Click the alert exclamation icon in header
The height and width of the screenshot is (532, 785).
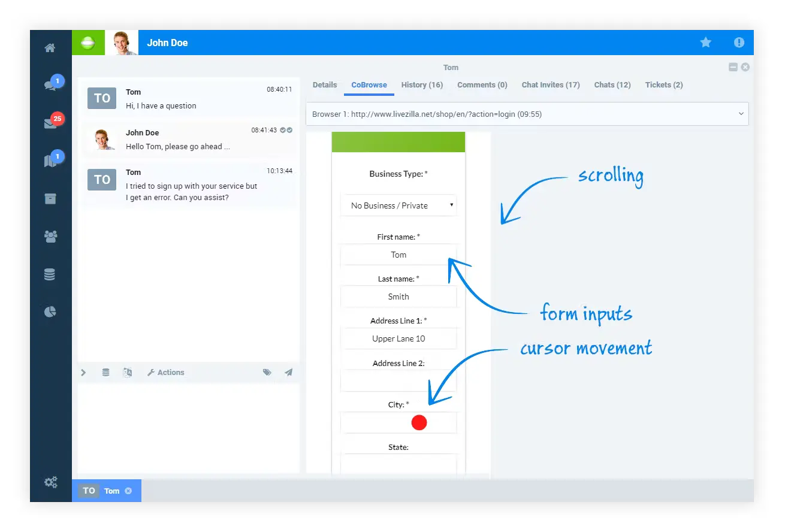click(x=739, y=43)
